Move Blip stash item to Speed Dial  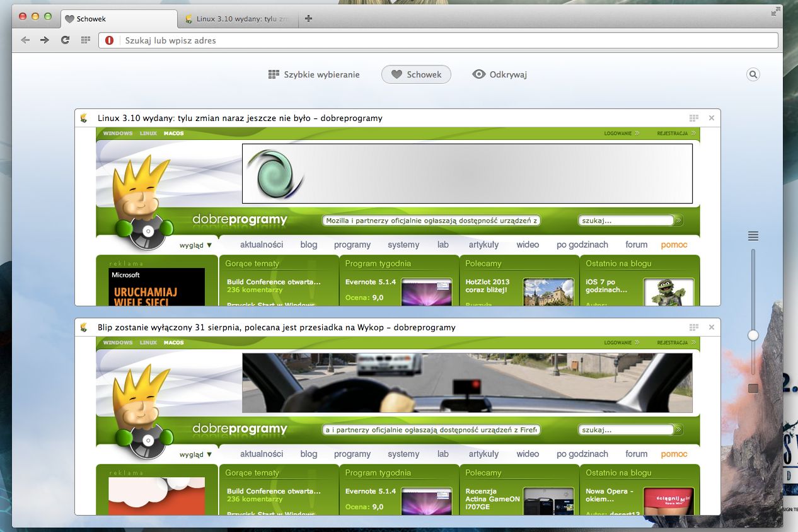tap(694, 327)
